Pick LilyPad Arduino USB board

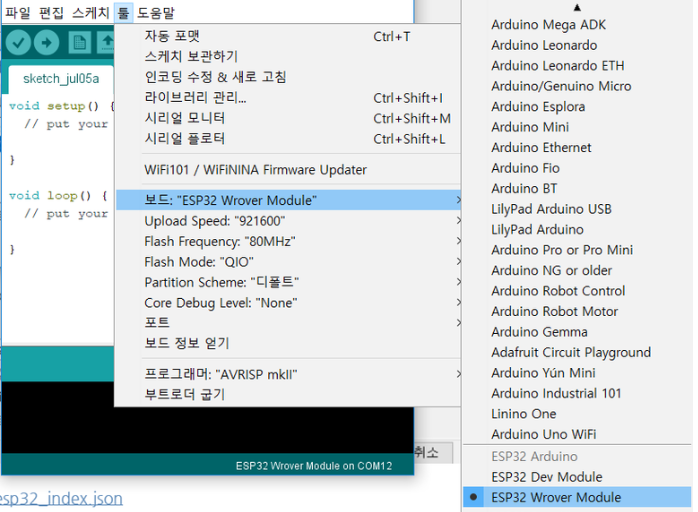coord(577,209)
